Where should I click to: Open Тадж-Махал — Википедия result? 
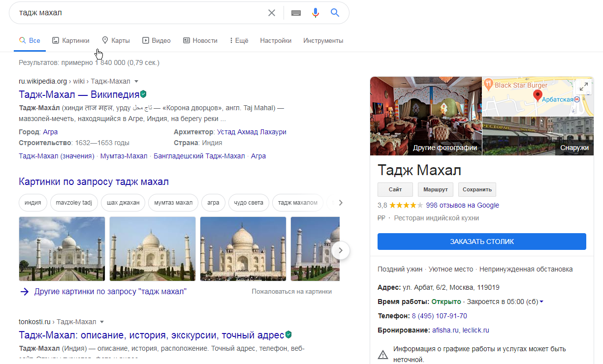pos(79,94)
